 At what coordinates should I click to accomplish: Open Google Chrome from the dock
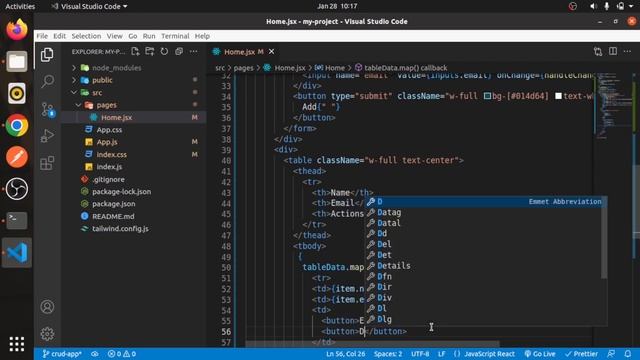coord(17,125)
